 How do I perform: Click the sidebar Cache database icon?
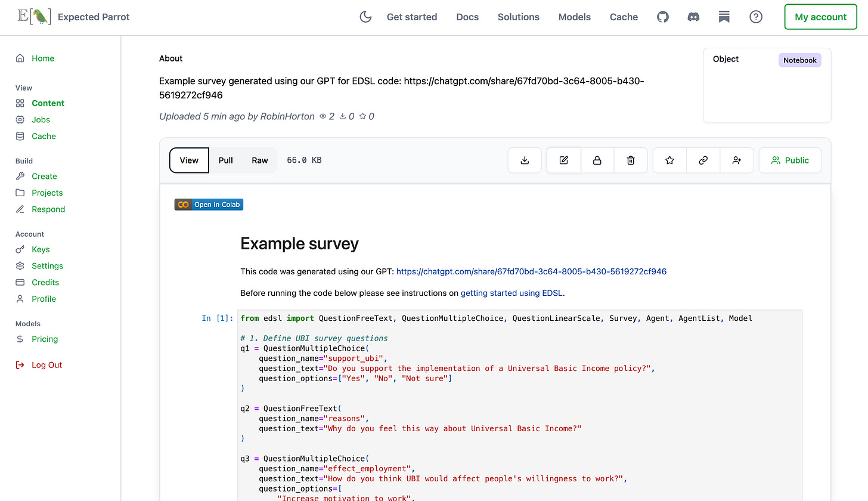20,137
